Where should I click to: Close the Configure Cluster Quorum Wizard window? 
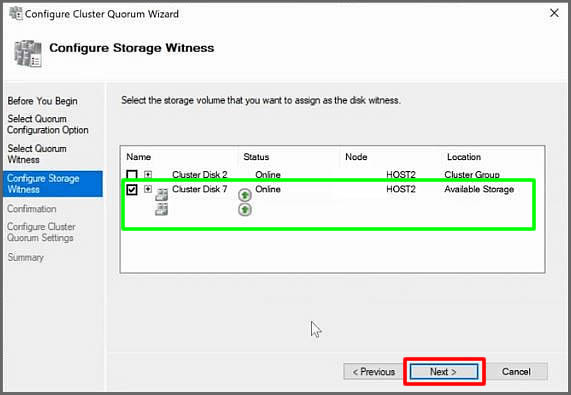(554, 13)
